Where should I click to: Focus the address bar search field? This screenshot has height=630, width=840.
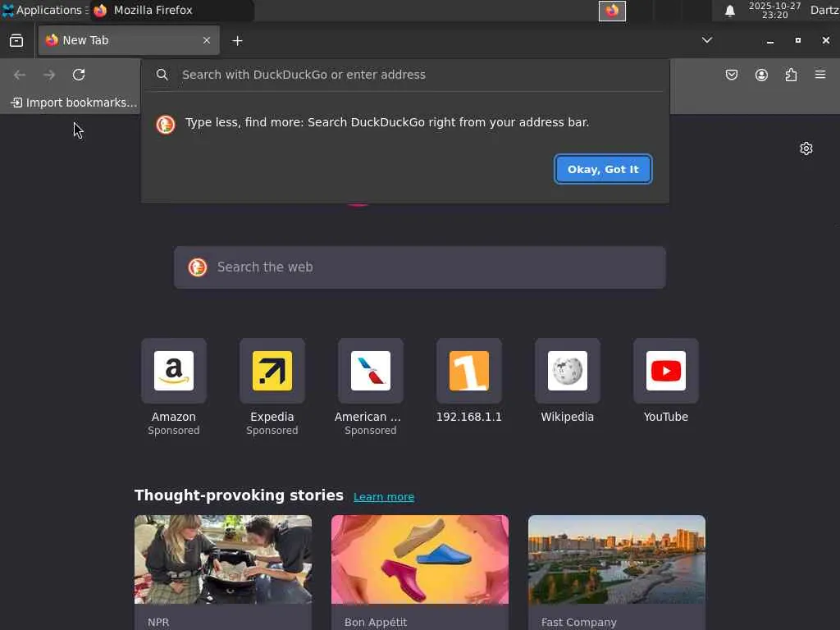405,75
